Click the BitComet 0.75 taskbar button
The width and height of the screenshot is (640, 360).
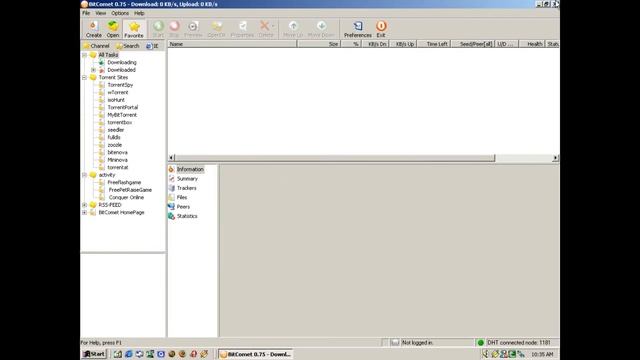click(255, 354)
